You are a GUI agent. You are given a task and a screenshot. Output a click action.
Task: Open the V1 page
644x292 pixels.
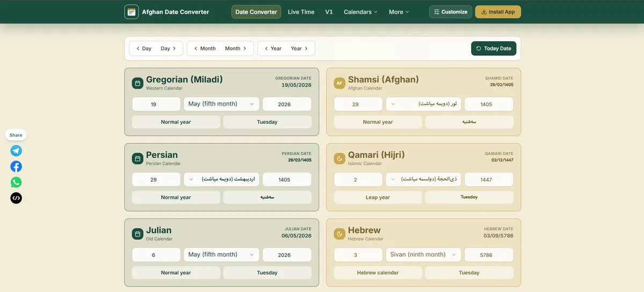(x=329, y=12)
